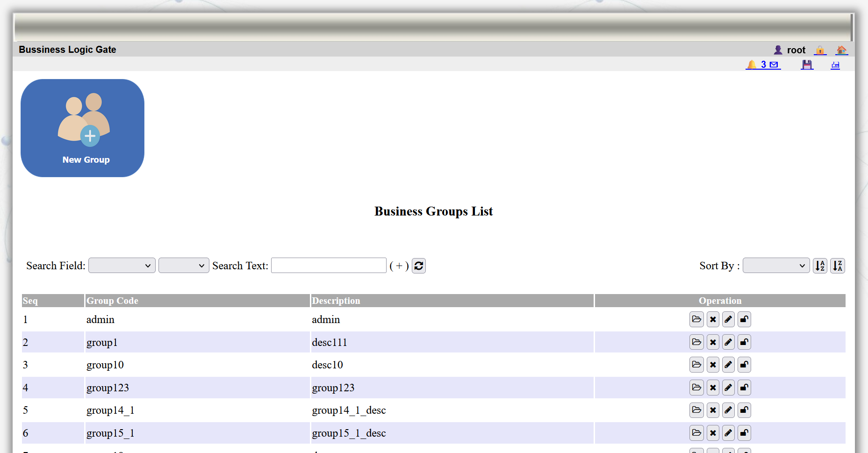Toggle the unlock icon for group15_1

click(x=744, y=433)
